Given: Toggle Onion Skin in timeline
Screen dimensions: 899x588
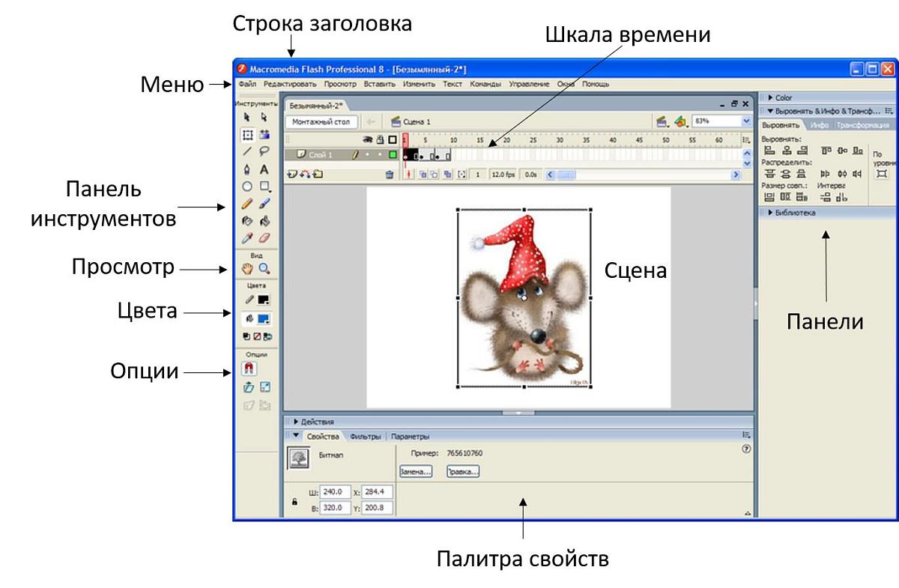Looking at the screenshot, I should pyautogui.click(x=423, y=175).
